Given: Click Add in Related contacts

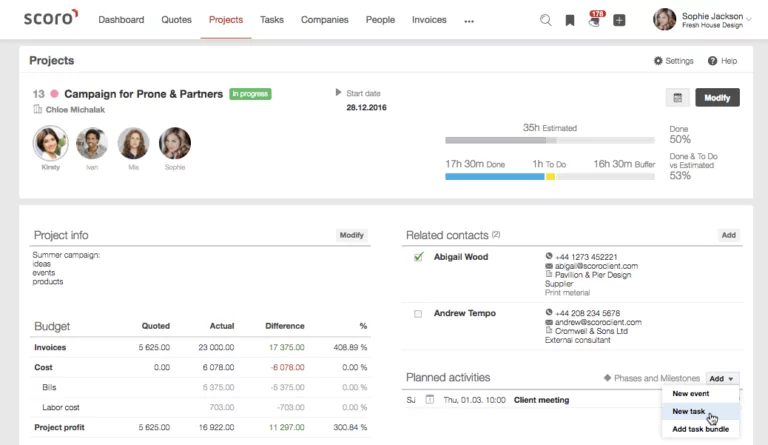Looking at the screenshot, I should tap(728, 235).
